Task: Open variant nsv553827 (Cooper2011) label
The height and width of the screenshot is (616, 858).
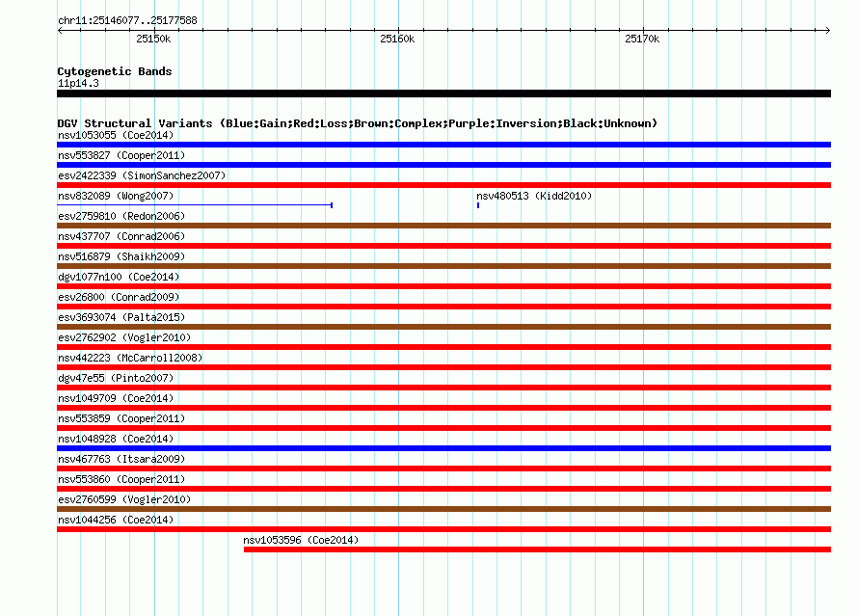Action: (x=121, y=155)
